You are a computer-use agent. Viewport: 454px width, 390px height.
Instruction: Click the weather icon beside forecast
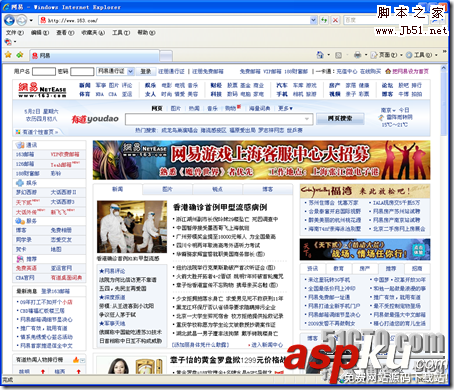381,117
